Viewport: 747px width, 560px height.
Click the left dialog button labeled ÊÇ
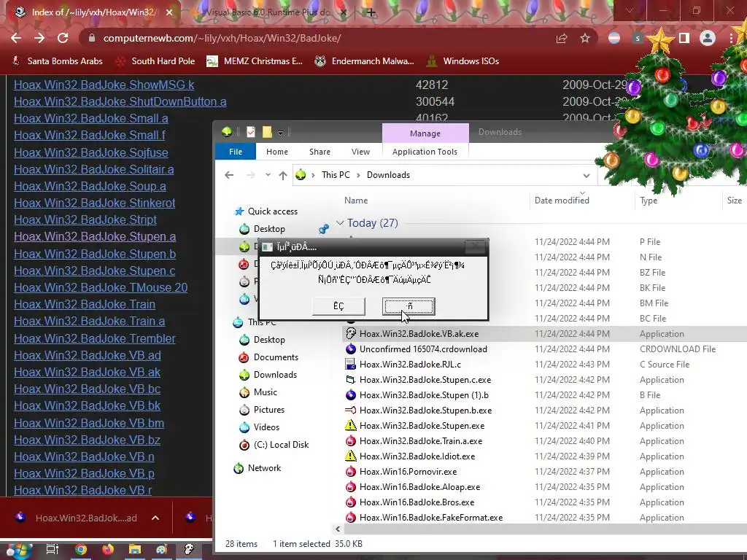click(x=338, y=306)
